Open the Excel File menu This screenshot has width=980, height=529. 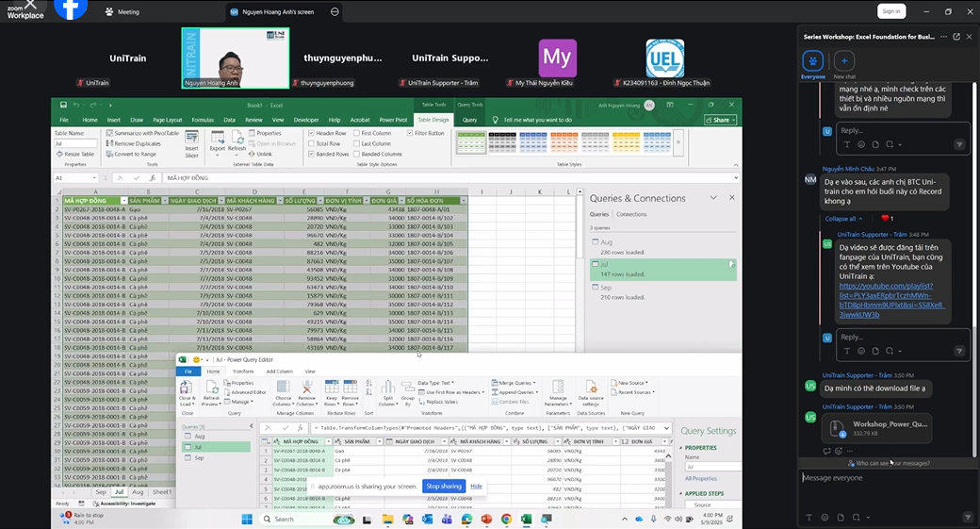[64, 120]
